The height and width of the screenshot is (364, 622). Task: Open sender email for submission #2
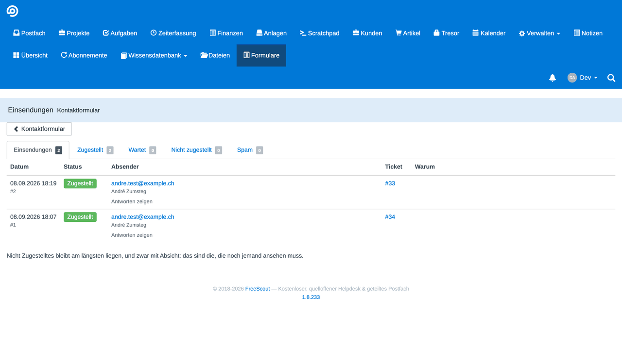click(x=142, y=183)
